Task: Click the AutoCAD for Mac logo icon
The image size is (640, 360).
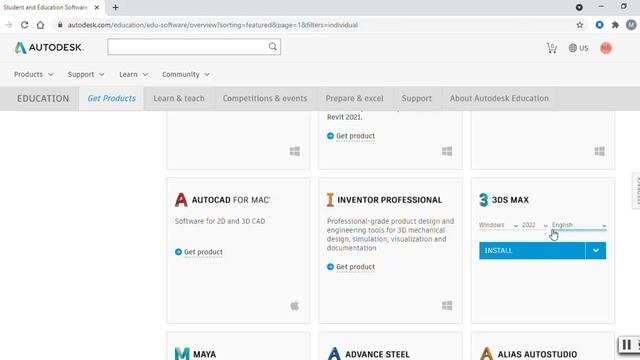Action: point(181,200)
